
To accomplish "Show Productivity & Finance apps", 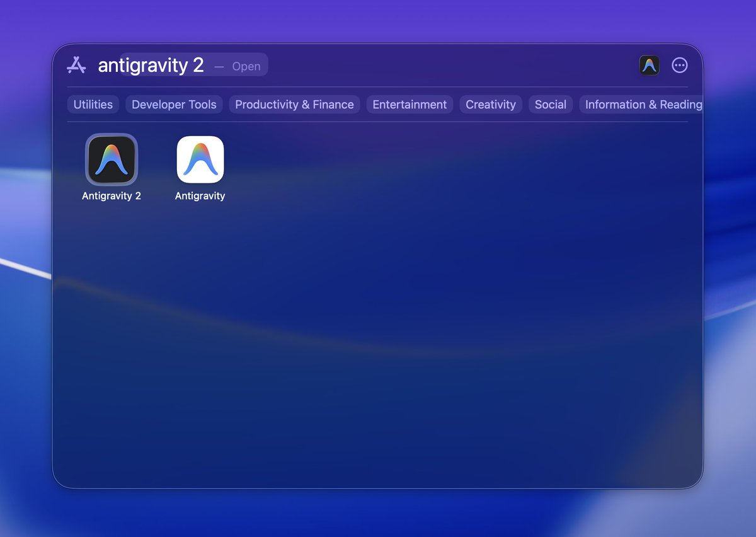I will pos(294,105).
